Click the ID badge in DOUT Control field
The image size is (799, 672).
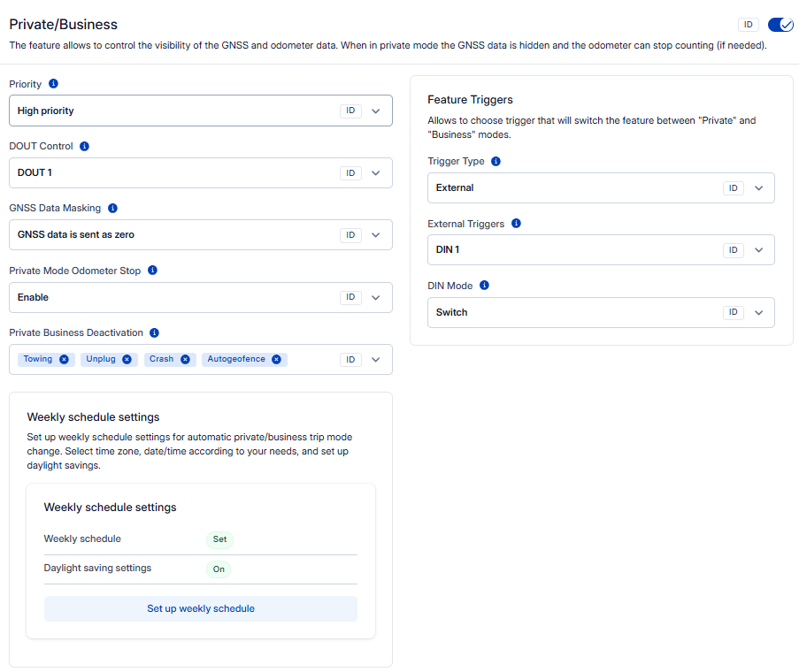click(350, 173)
